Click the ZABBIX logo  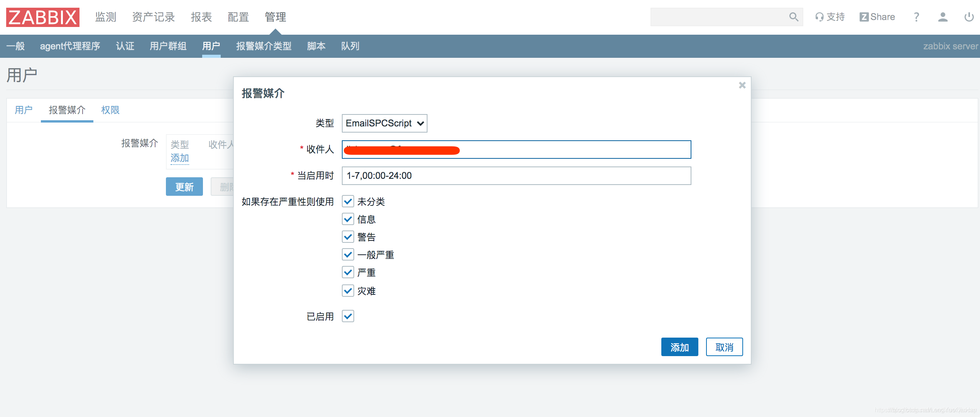[x=43, y=17]
